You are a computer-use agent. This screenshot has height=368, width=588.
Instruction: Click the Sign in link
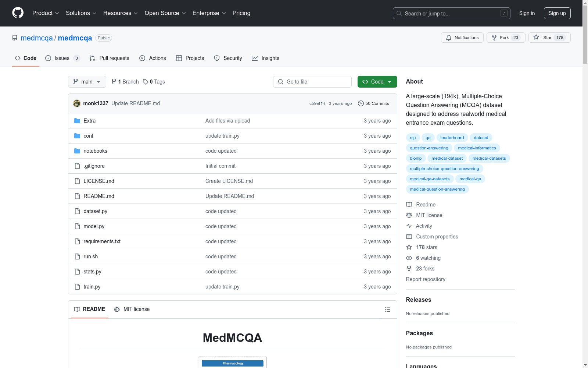527,13
